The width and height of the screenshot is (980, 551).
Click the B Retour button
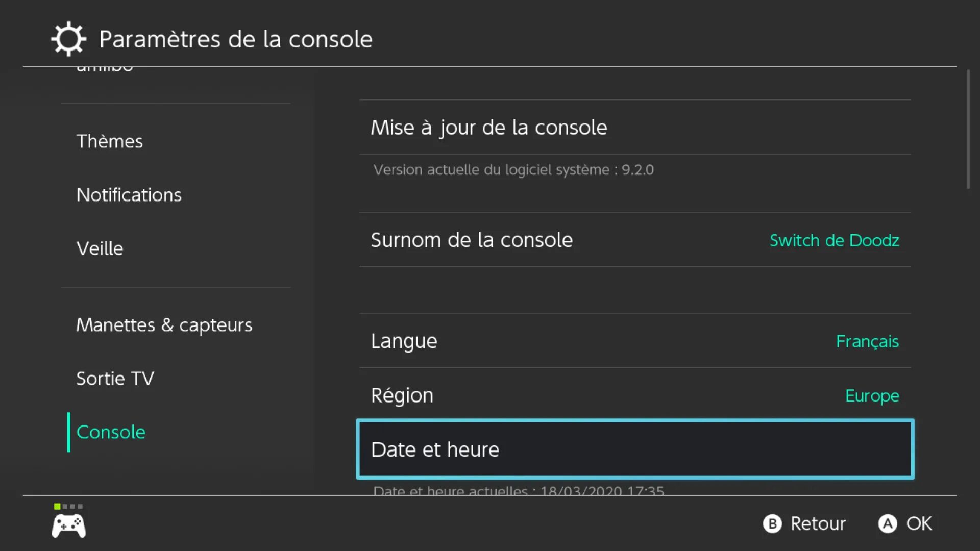click(x=805, y=523)
